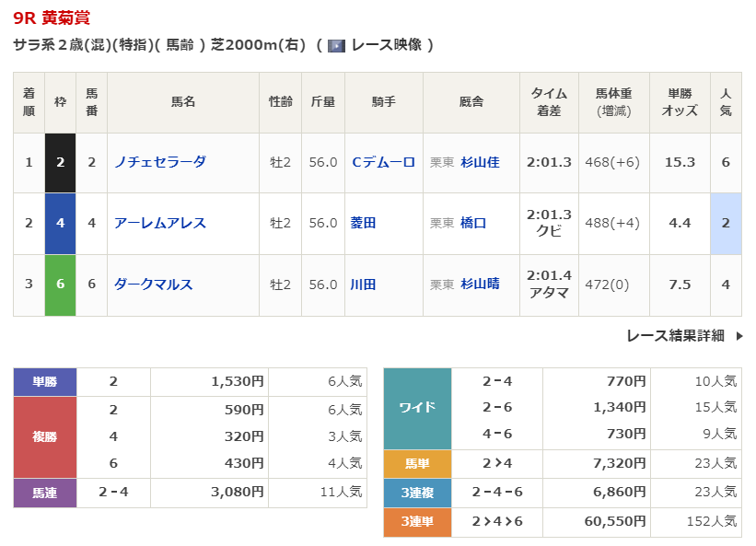The height and width of the screenshot is (546, 756).
Task: Open jockey Cデムーロ profile
Action: pos(383,162)
